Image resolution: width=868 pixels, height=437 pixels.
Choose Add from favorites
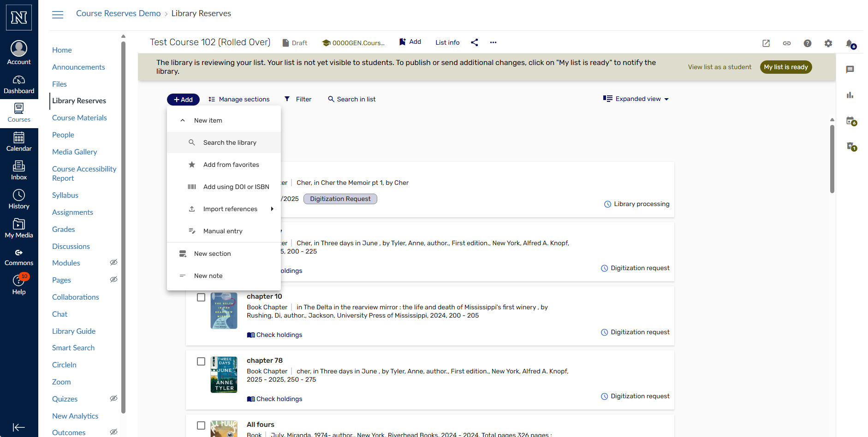click(x=224, y=165)
